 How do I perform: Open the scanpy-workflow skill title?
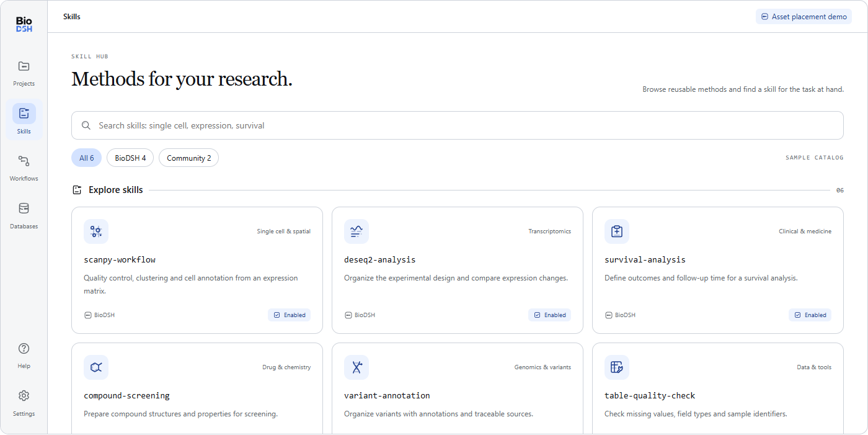120,260
